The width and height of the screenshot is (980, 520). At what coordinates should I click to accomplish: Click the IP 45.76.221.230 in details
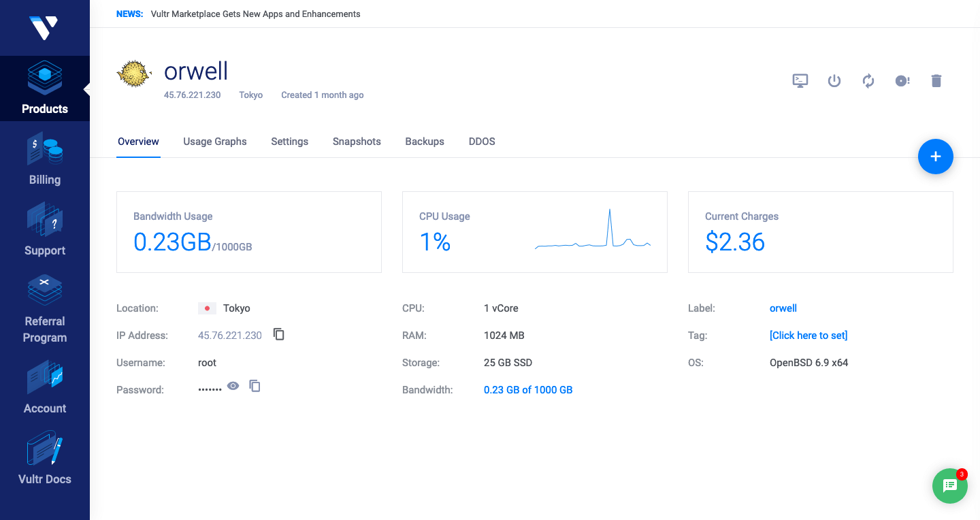click(230, 336)
